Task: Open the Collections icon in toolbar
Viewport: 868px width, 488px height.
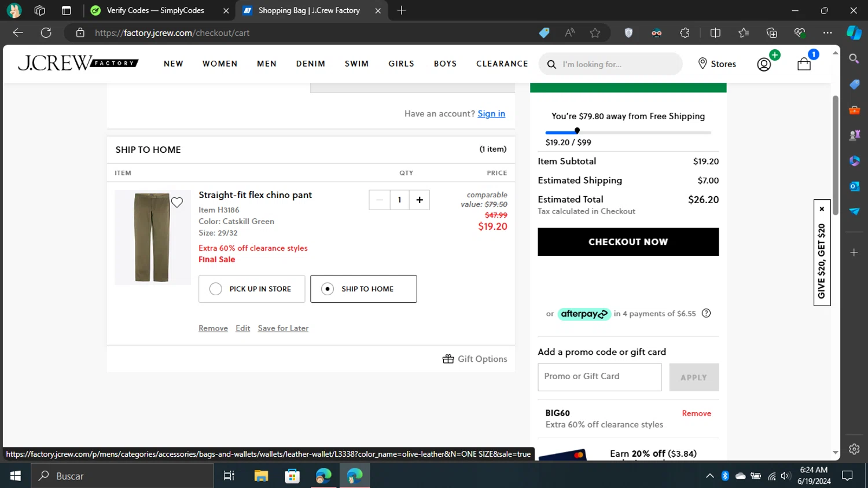Action: tap(771, 33)
